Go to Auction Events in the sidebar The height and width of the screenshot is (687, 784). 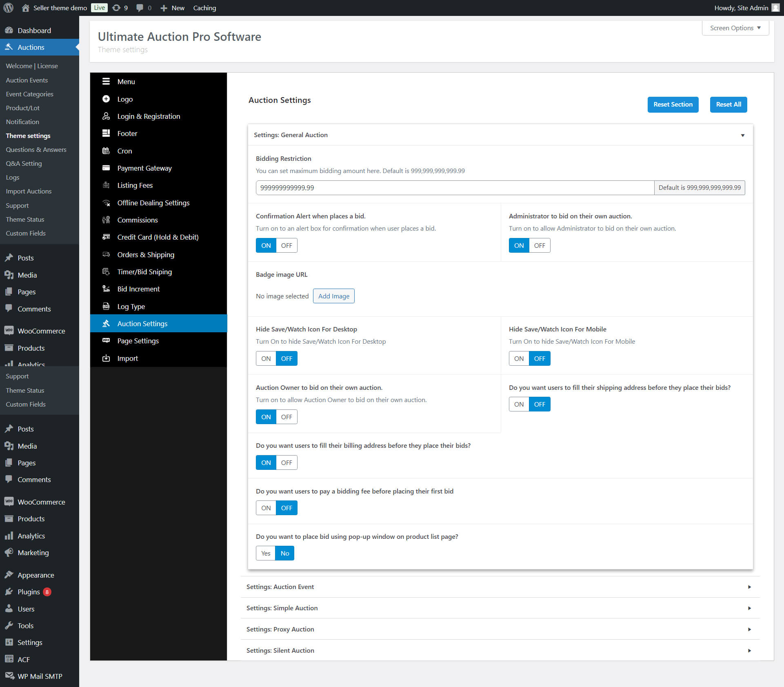point(27,80)
